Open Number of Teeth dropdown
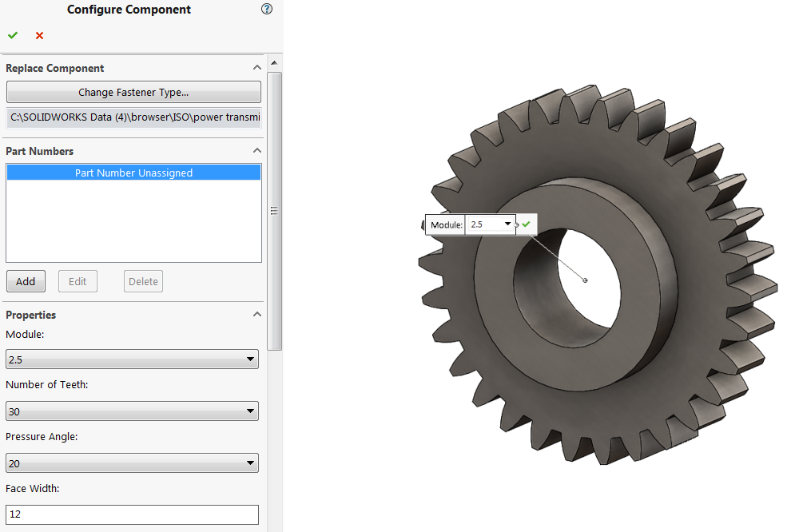Viewport: 795px width, 532px height. (132, 411)
